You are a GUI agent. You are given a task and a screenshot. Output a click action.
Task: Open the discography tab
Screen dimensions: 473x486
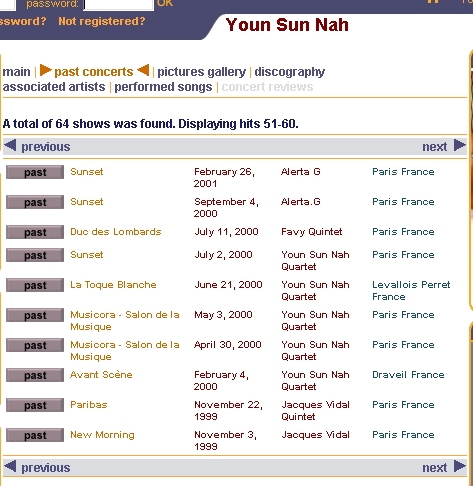290,72
